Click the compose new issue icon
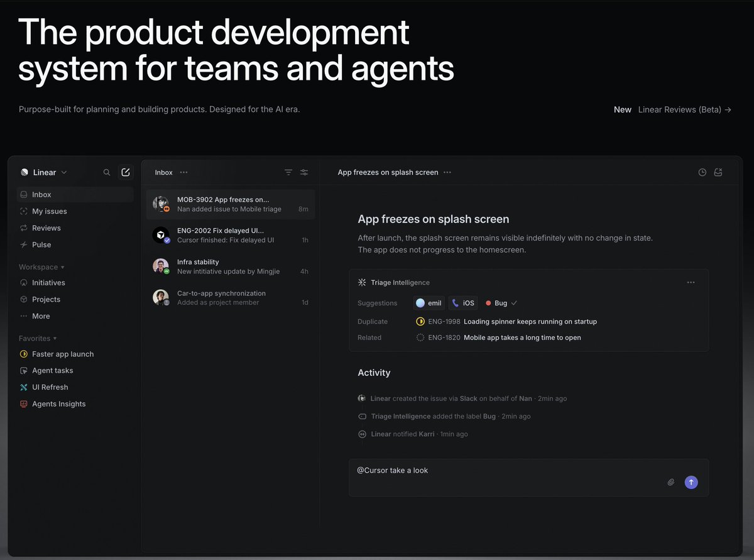The height and width of the screenshot is (560, 754). click(x=126, y=172)
